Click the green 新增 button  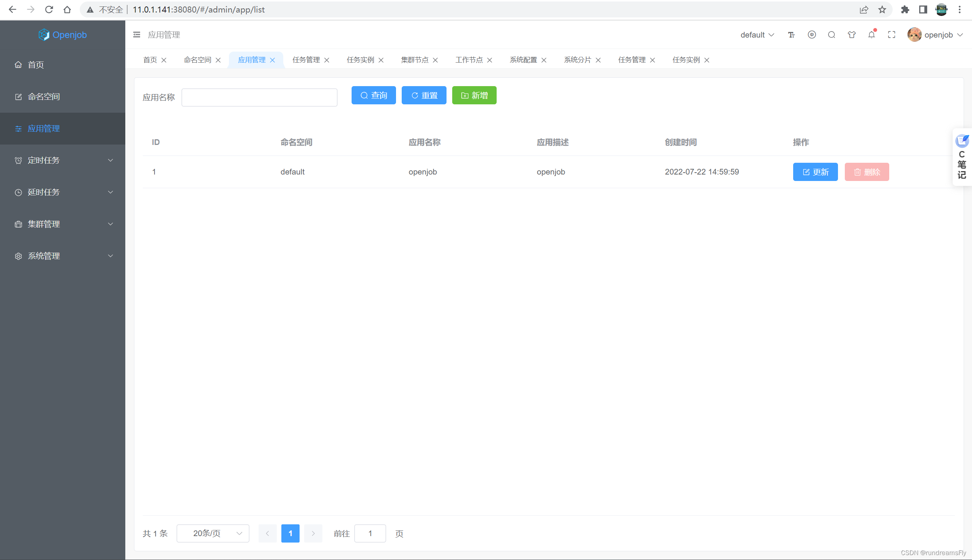pos(474,95)
